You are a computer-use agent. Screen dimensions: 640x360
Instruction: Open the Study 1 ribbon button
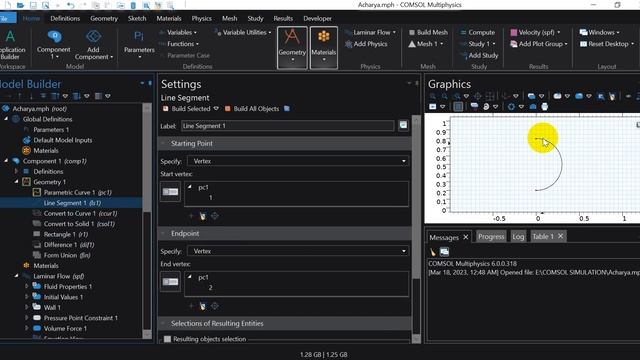click(478, 44)
